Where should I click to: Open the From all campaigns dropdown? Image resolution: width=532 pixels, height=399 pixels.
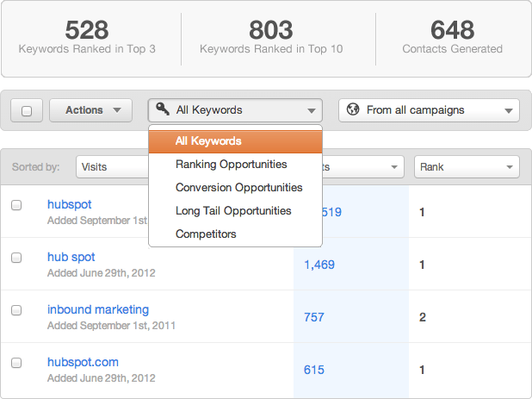(429, 110)
